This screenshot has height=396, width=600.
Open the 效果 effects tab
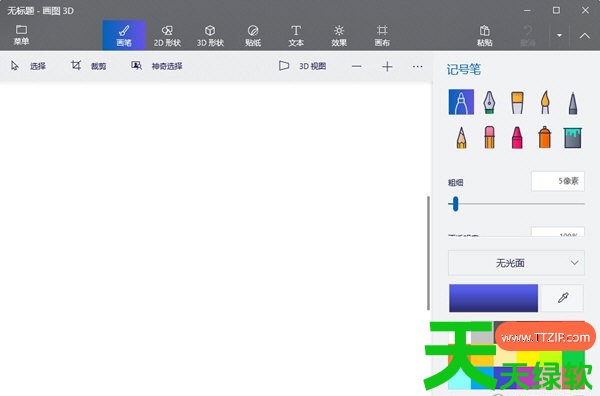339,35
